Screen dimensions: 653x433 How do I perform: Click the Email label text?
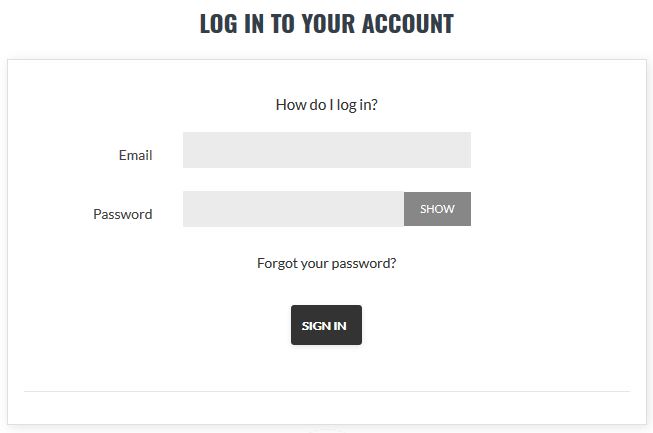tap(135, 155)
